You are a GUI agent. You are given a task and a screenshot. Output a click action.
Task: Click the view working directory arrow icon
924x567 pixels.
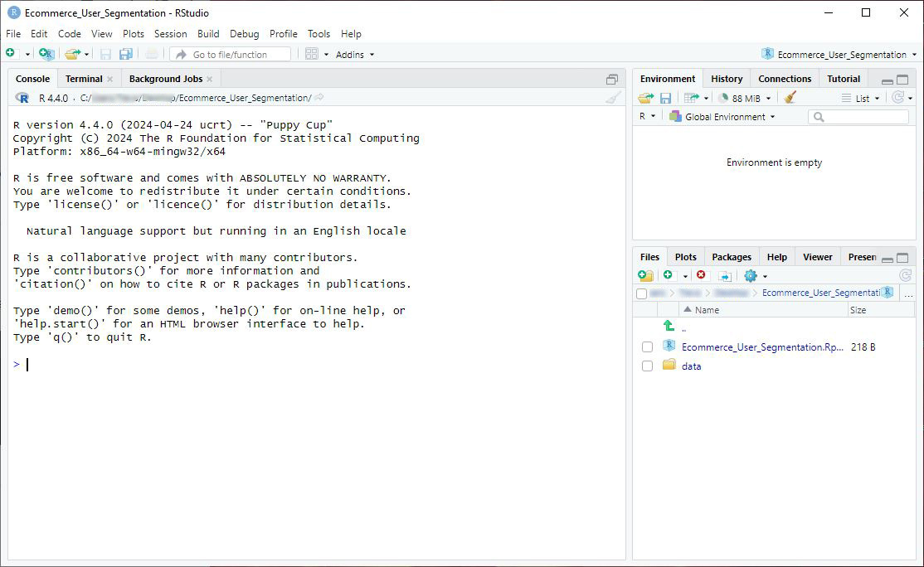319,98
